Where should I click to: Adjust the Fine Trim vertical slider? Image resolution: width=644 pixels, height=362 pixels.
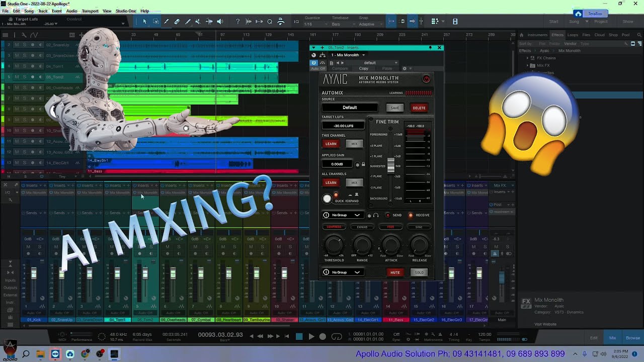click(390, 166)
